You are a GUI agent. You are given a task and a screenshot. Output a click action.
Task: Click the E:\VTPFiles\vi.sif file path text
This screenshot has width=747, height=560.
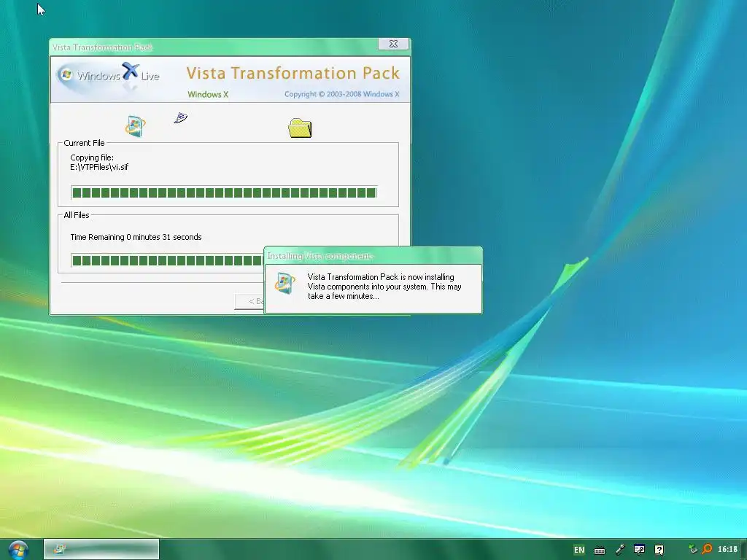tap(99, 167)
